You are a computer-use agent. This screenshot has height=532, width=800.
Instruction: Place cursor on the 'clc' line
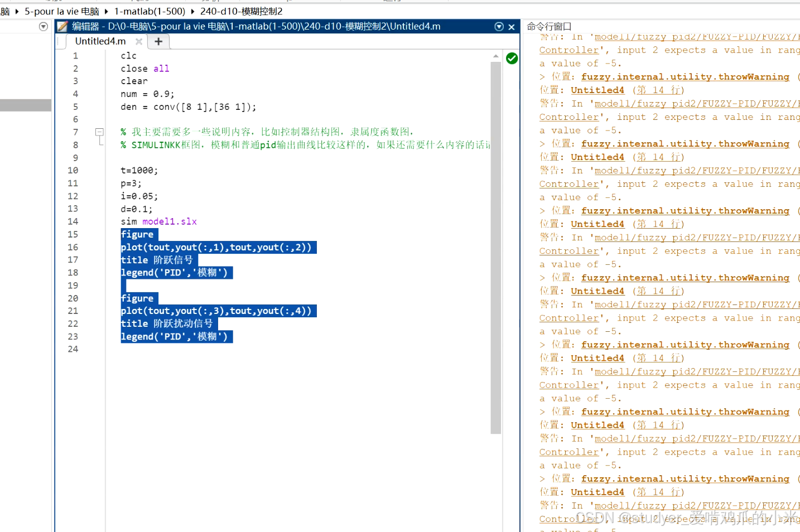pyautogui.click(x=128, y=56)
